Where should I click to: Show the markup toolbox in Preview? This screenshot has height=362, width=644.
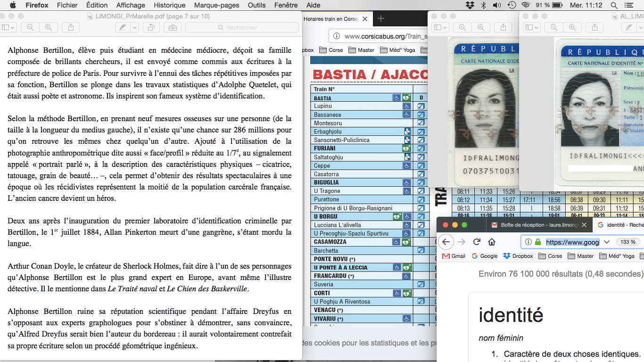point(173,27)
